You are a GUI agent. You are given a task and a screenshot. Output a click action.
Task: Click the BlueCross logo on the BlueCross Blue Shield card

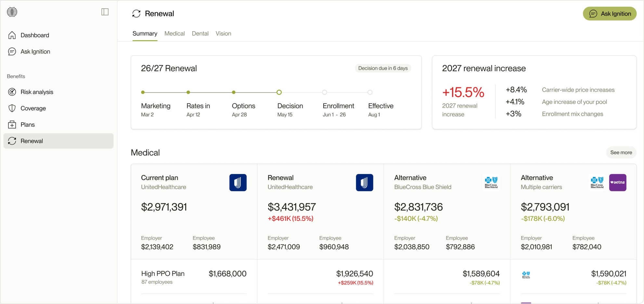pyautogui.click(x=491, y=183)
